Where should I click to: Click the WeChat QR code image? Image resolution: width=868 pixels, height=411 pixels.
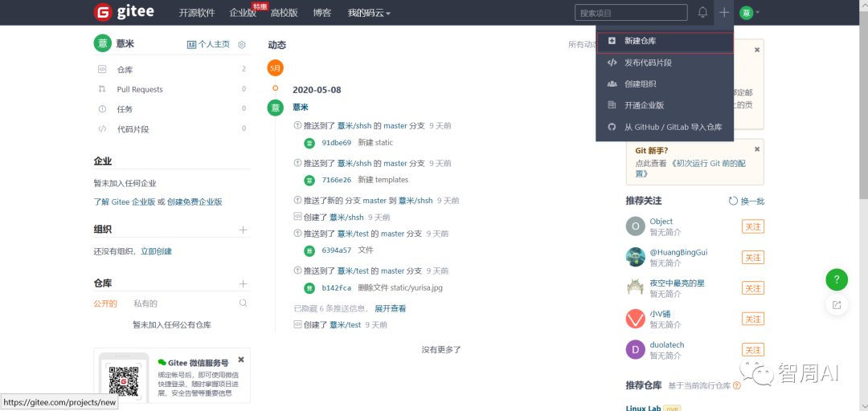(123, 383)
